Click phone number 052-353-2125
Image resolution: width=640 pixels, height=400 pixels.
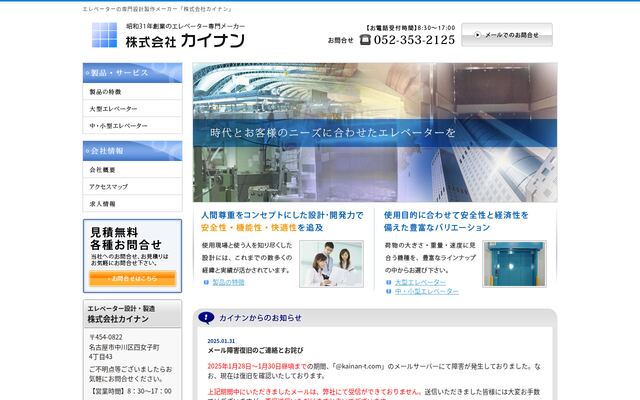click(414, 40)
